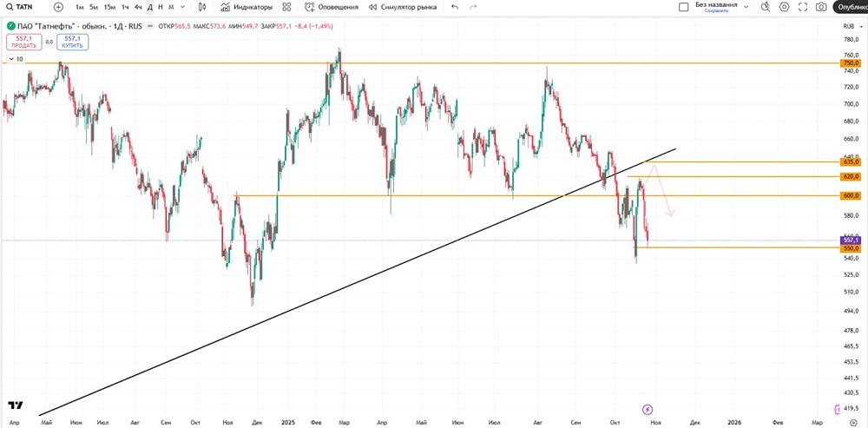
Task: Take a chart snapshot with camera icon
Action: click(821, 7)
